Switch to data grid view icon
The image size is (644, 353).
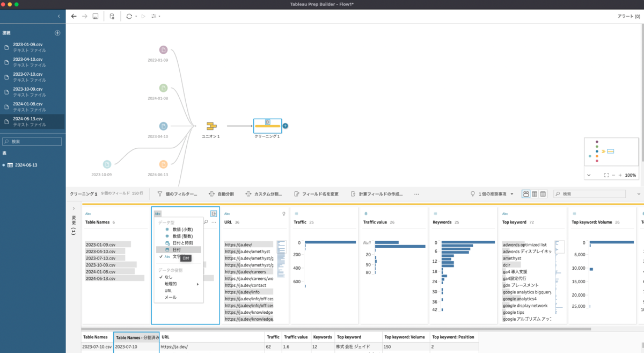[x=535, y=194]
